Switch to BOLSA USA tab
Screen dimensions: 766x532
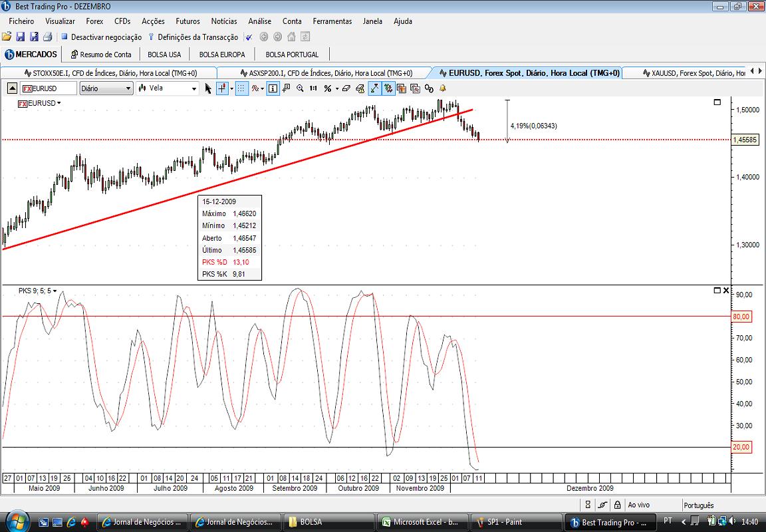tap(164, 55)
